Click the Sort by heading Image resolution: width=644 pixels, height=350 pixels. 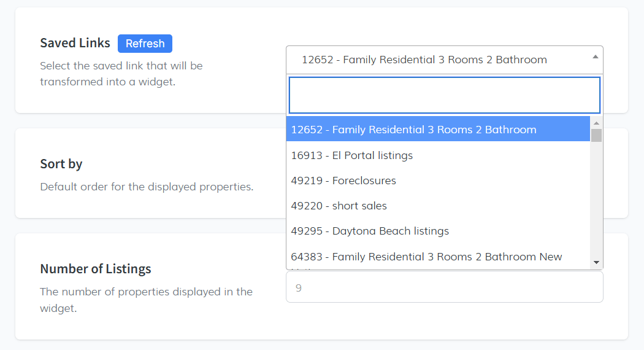pyautogui.click(x=61, y=164)
